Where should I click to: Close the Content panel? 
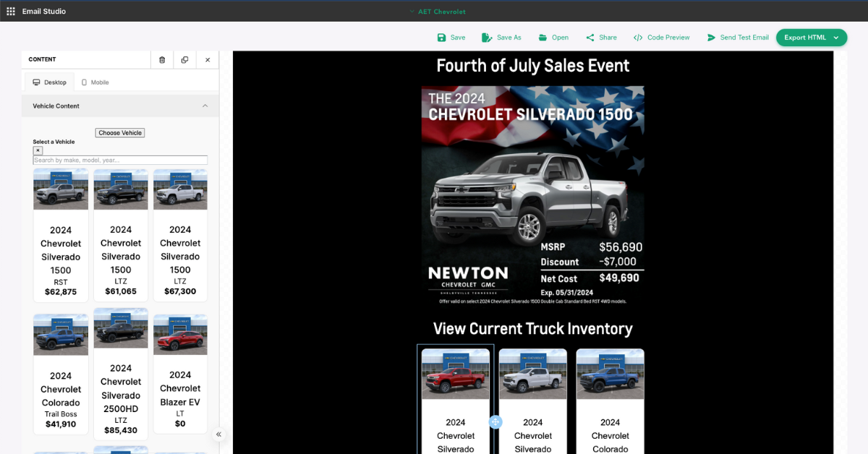(208, 60)
